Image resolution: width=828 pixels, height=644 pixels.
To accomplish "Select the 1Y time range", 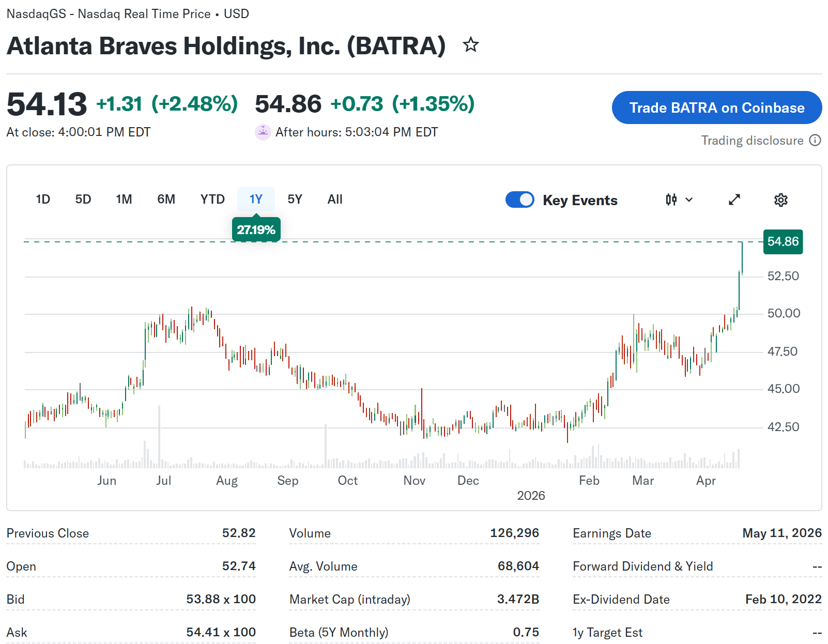I will coord(256,200).
